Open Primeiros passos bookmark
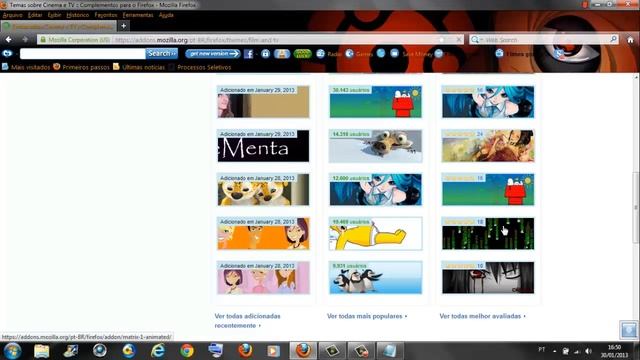 click(82, 67)
